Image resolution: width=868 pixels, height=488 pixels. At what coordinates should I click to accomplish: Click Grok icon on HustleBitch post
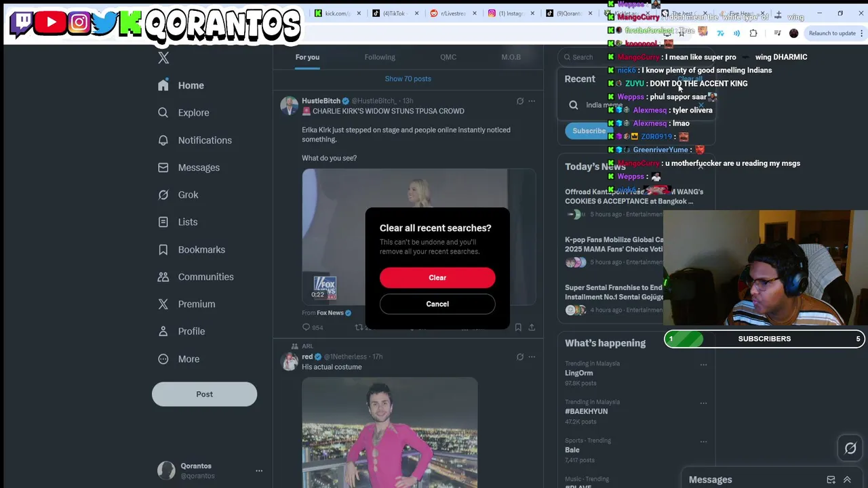520,101
